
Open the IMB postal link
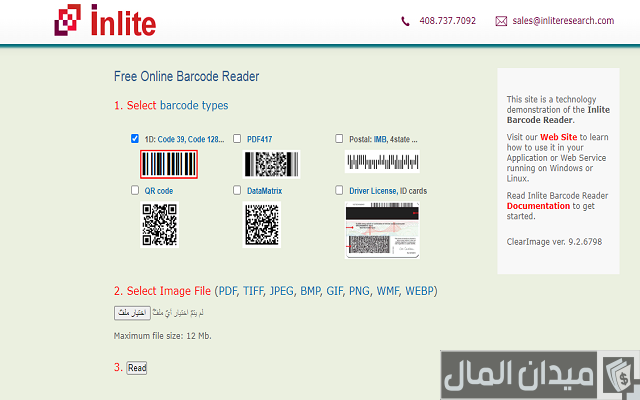click(x=380, y=139)
